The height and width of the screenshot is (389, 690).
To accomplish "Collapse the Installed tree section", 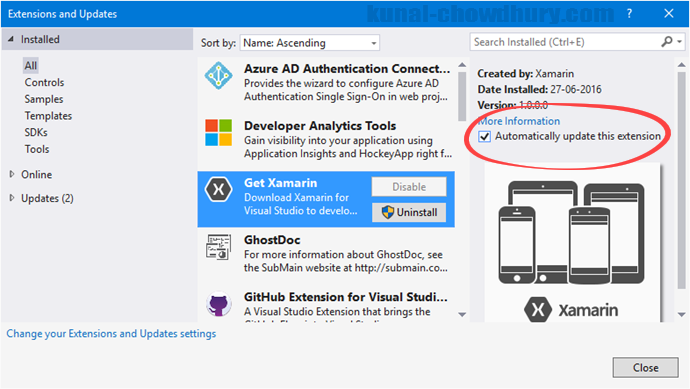I will [11, 39].
